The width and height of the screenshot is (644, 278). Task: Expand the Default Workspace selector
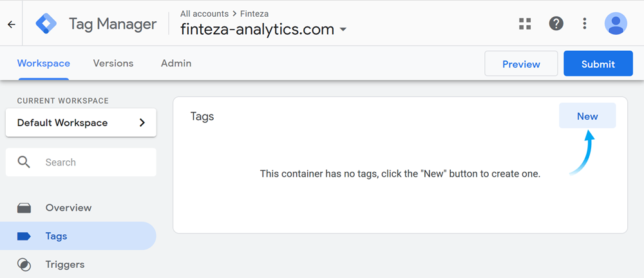pos(81,123)
